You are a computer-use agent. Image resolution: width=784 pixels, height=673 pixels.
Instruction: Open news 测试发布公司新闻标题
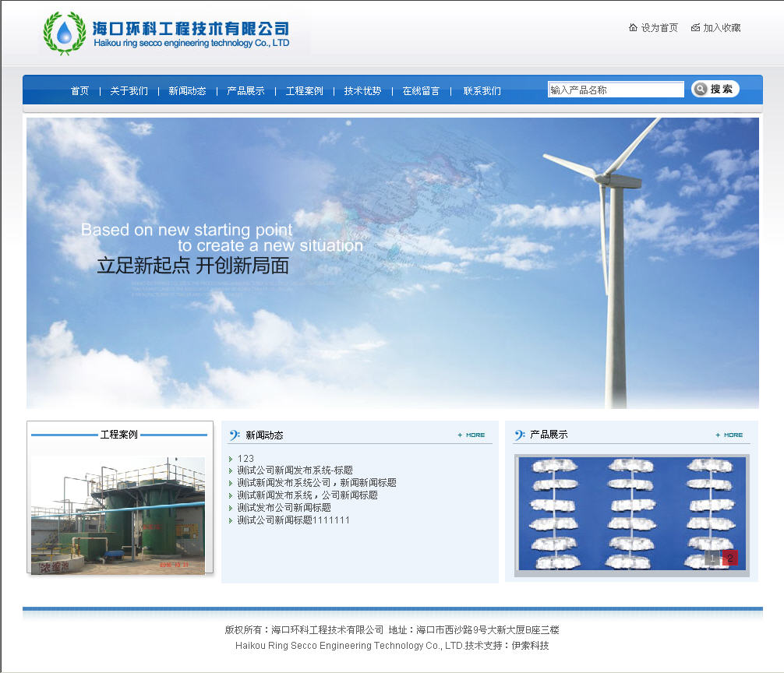point(284,508)
